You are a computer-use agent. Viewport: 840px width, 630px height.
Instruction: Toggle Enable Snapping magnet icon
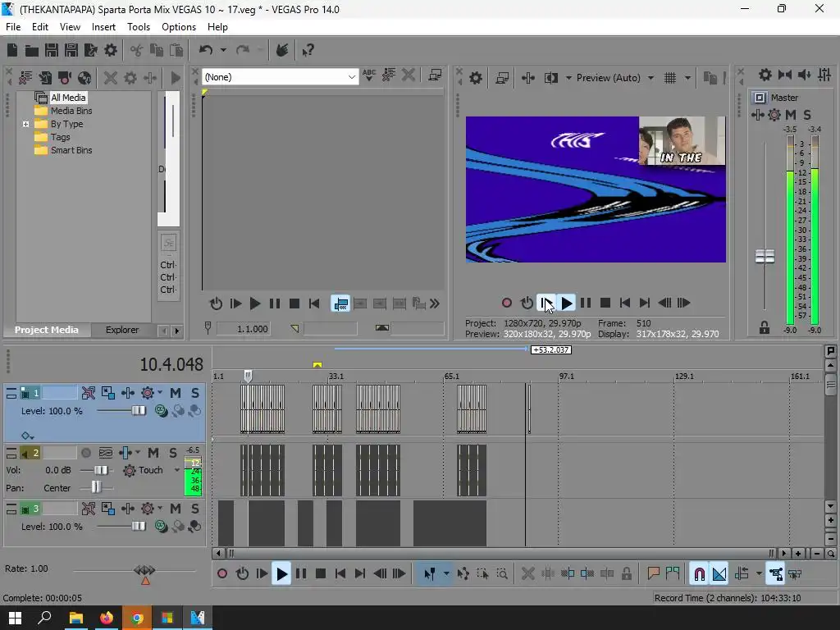[699, 574]
